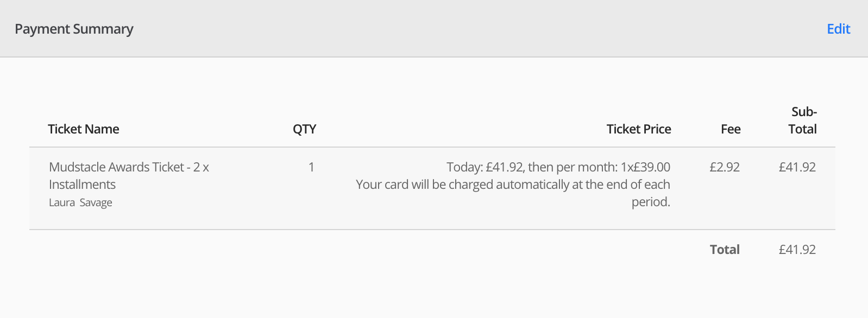The width and height of the screenshot is (868, 318).
Task: Click the Payment Summary heading
Action: (74, 29)
